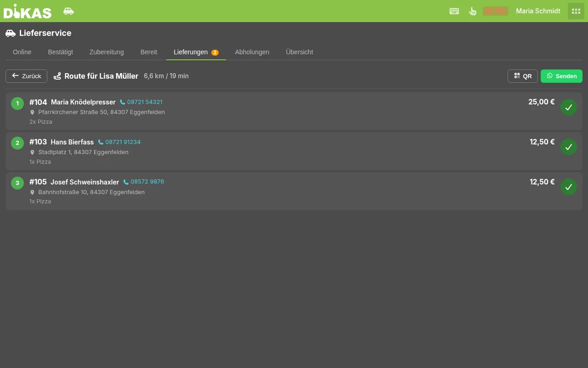Screen dimensions: 588x368
Task: Click customer name Maria Knödelpresser
Action: point(83,102)
